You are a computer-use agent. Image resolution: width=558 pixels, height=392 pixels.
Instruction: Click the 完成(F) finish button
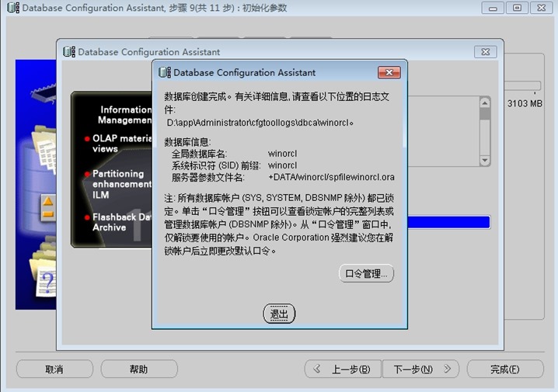[x=505, y=369]
